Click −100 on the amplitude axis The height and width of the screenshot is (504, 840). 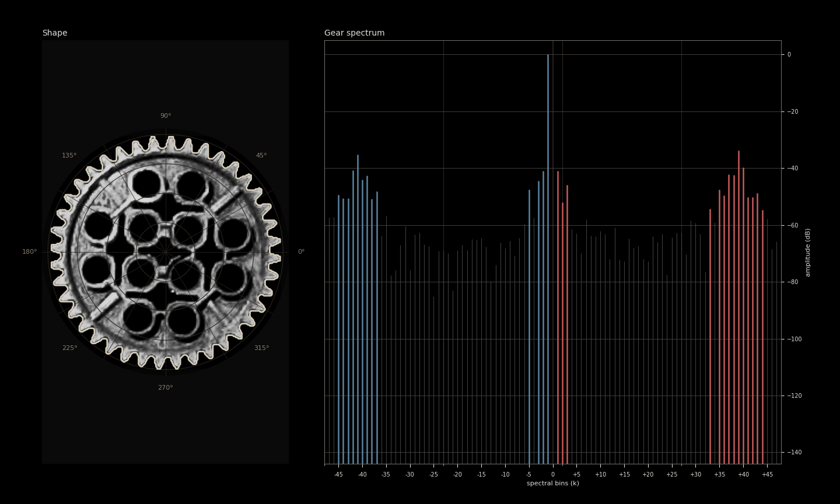[x=794, y=339]
